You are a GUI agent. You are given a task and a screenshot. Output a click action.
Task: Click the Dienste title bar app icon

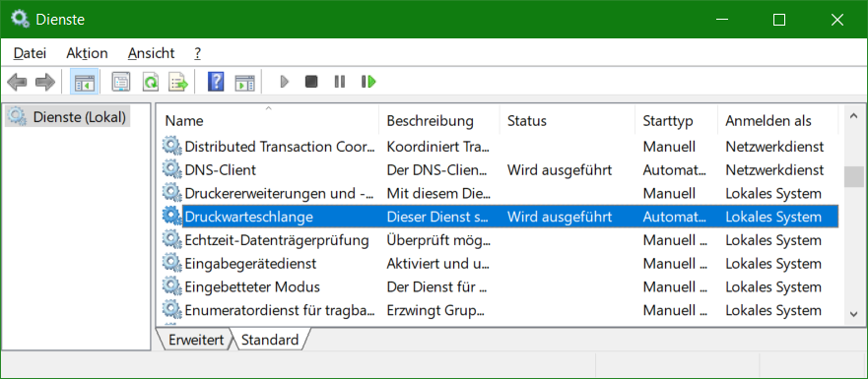(20, 20)
